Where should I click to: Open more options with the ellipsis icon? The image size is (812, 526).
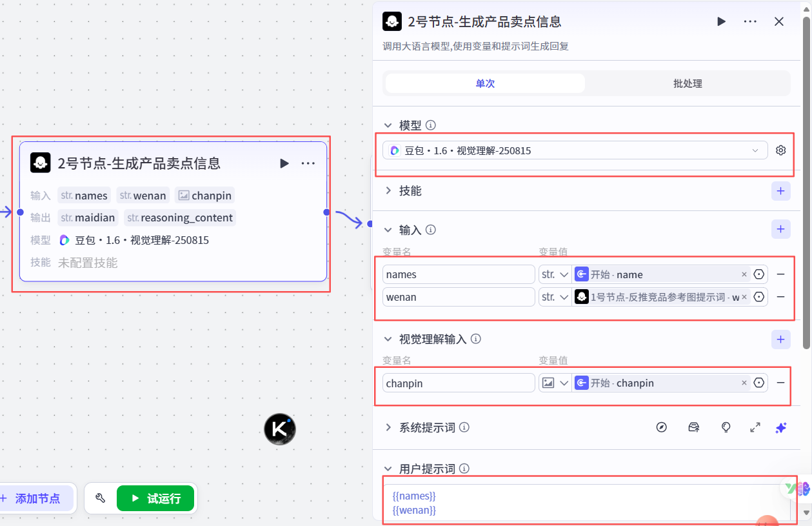(749, 21)
